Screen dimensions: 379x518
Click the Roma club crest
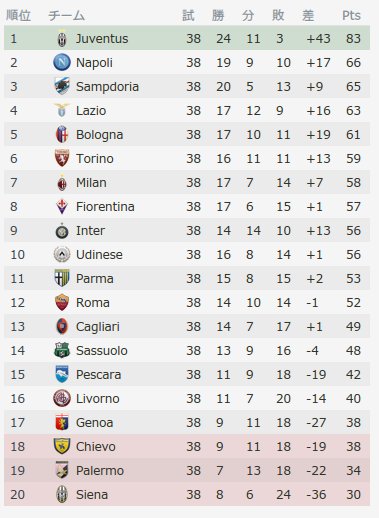pyautogui.click(x=62, y=302)
